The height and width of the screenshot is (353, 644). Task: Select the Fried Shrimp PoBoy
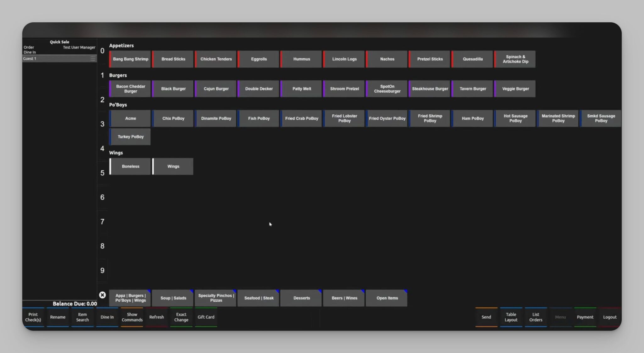tap(429, 118)
